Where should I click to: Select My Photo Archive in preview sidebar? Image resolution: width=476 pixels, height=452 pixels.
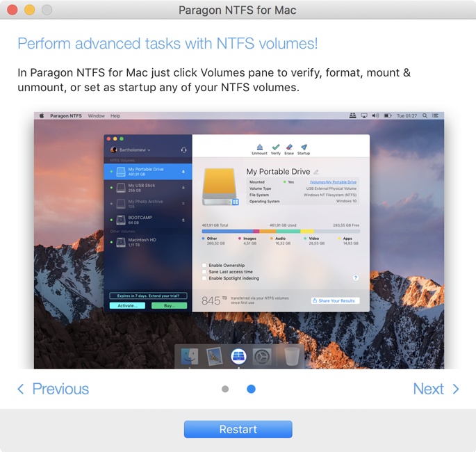[148, 204]
